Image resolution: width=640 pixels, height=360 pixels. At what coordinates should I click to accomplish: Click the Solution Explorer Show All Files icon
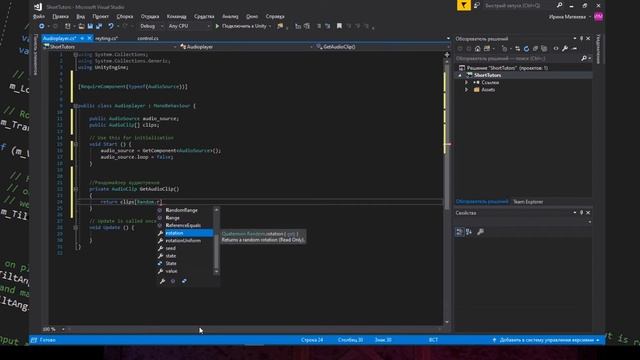[544, 49]
